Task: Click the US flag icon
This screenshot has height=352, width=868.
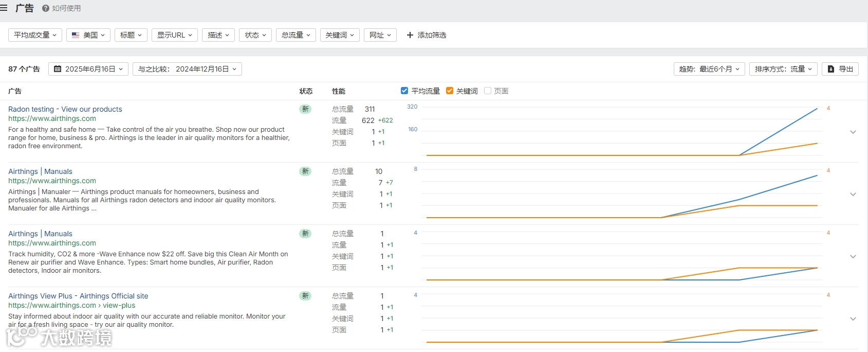Action: (x=76, y=35)
